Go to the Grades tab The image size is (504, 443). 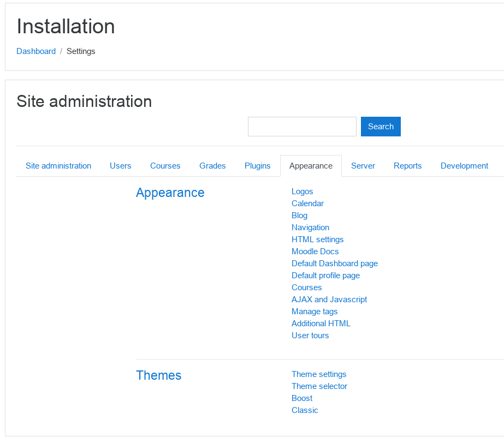coord(212,166)
